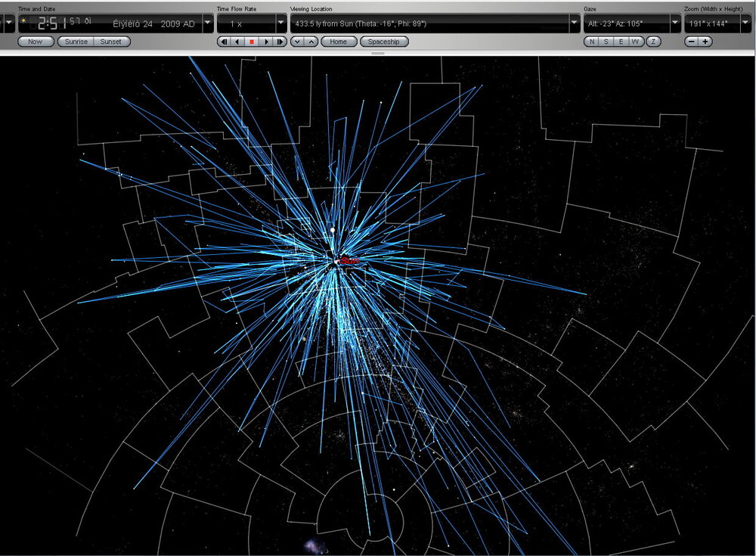Image resolution: width=756 pixels, height=556 pixels.
Task: Open the Time and Date dropdown
Action: (206, 23)
